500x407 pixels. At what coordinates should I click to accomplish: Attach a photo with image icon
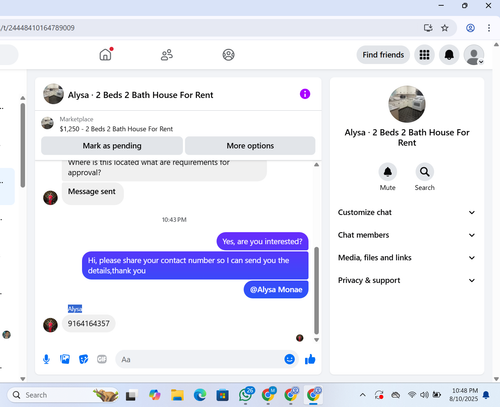tap(65, 359)
